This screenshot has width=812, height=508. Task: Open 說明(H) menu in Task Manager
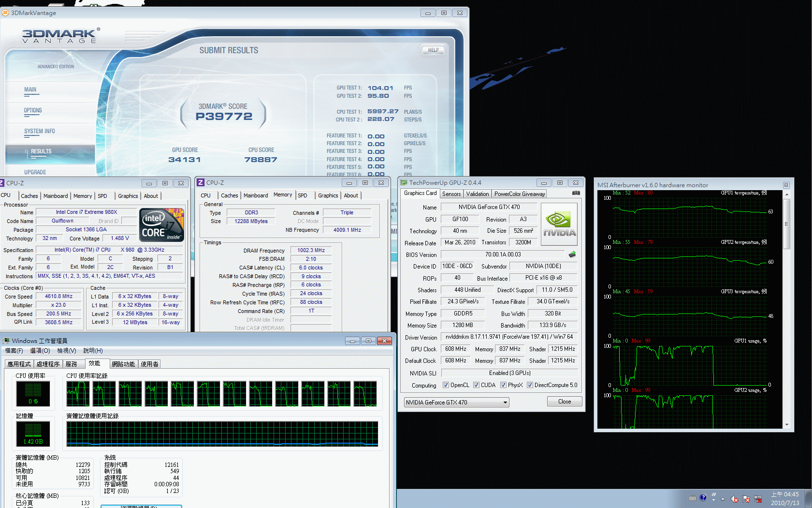(93, 350)
